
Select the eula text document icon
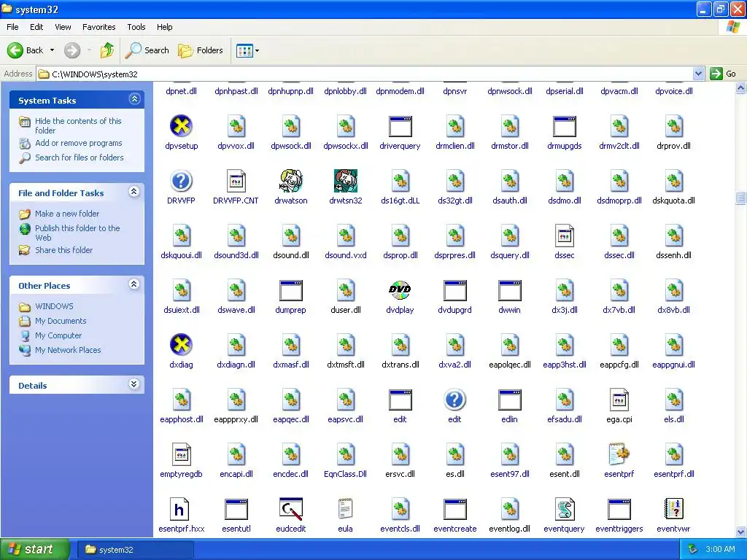(345, 508)
